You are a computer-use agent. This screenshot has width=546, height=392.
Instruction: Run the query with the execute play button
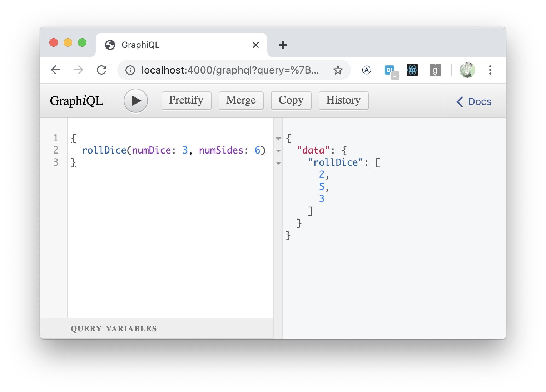(x=136, y=101)
